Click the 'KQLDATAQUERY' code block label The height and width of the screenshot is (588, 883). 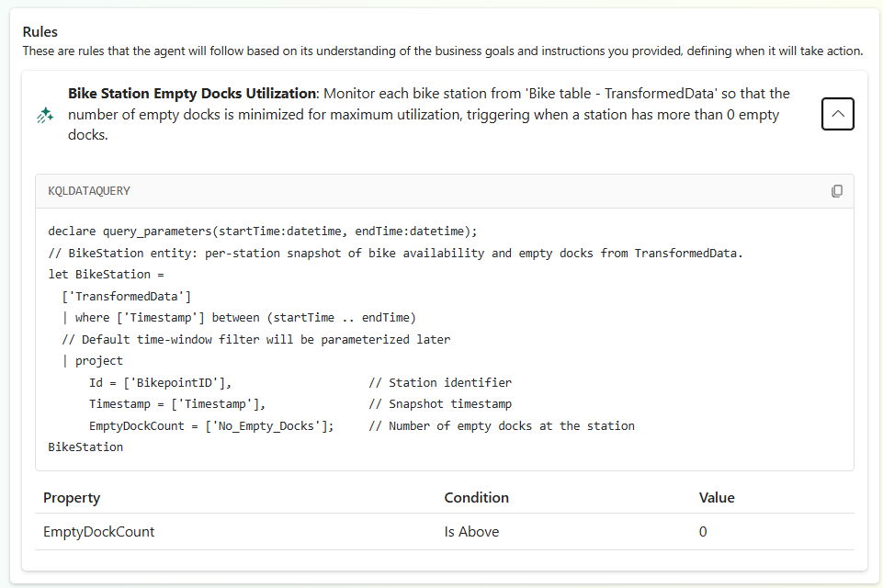pyautogui.click(x=89, y=191)
